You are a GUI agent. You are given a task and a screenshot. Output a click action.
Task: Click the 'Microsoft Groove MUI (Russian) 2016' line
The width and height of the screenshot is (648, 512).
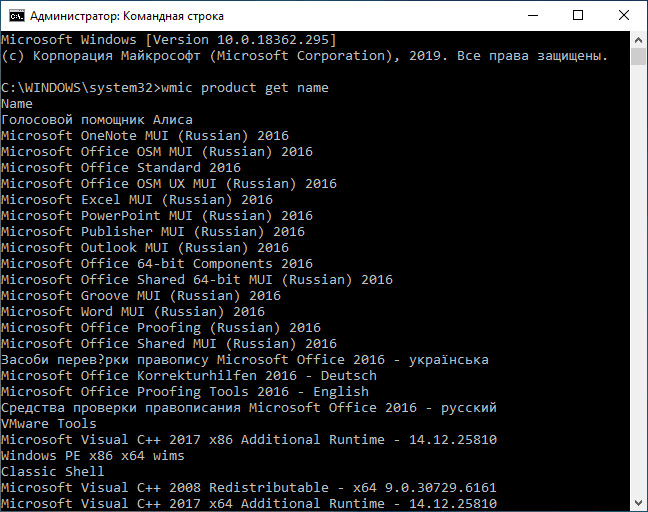[141, 296]
